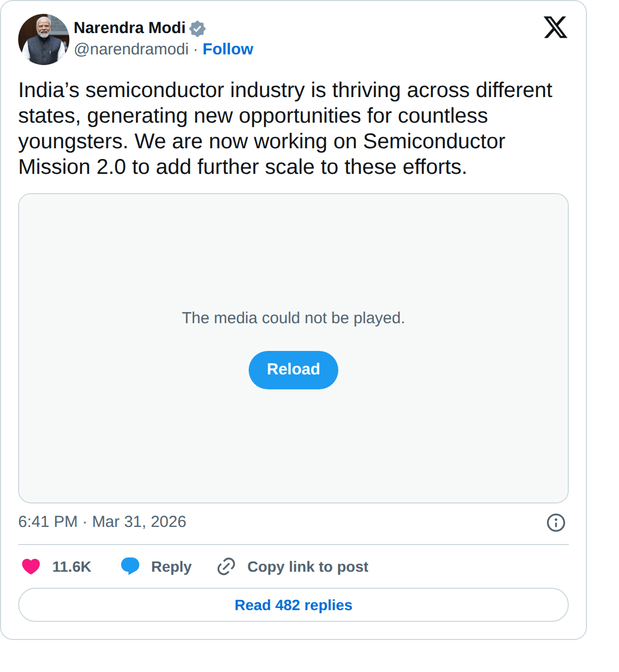Open Read 482 replies
The height and width of the screenshot is (672, 619).
pos(293,605)
